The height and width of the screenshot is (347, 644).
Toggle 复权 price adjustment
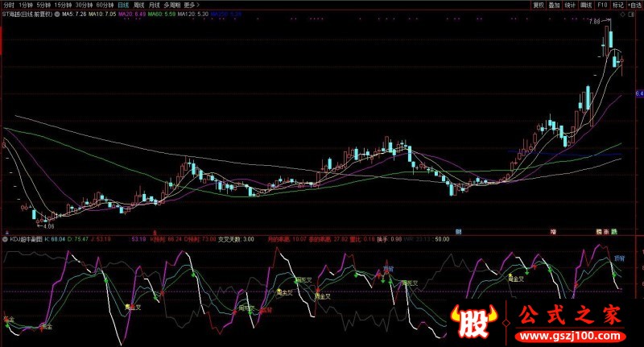click(x=539, y=4)
